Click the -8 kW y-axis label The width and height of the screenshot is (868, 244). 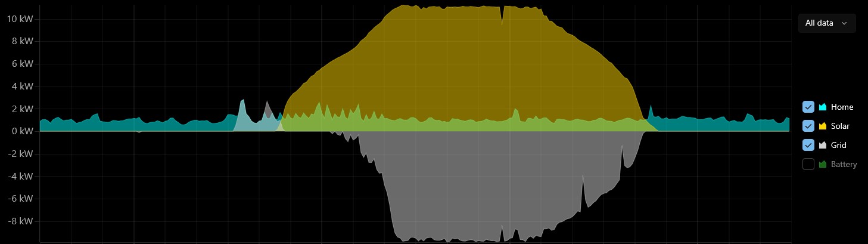pyautogui.click(x=21, y=221)
